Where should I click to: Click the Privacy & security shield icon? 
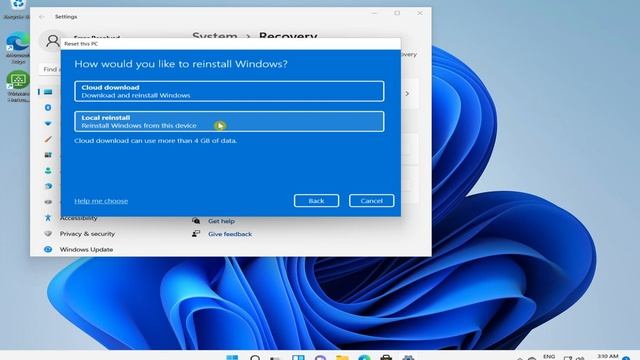[48, 233]
